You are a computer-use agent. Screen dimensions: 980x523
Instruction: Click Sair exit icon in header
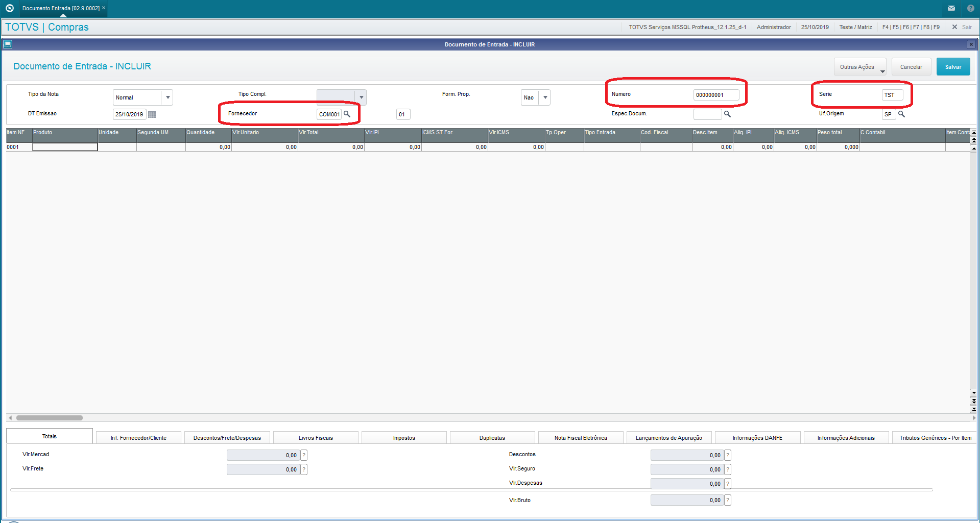[962, 27]
